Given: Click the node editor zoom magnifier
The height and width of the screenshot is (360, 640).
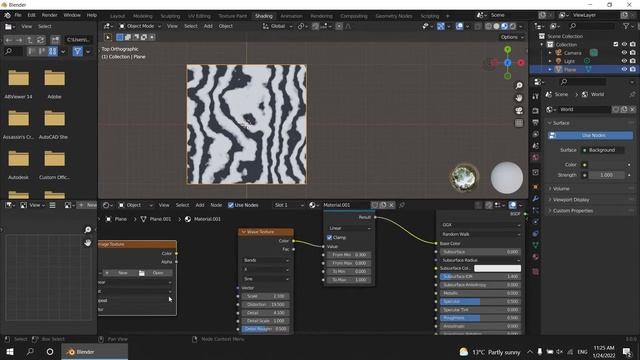Looking at the screenshot, I should click(87, 230).
